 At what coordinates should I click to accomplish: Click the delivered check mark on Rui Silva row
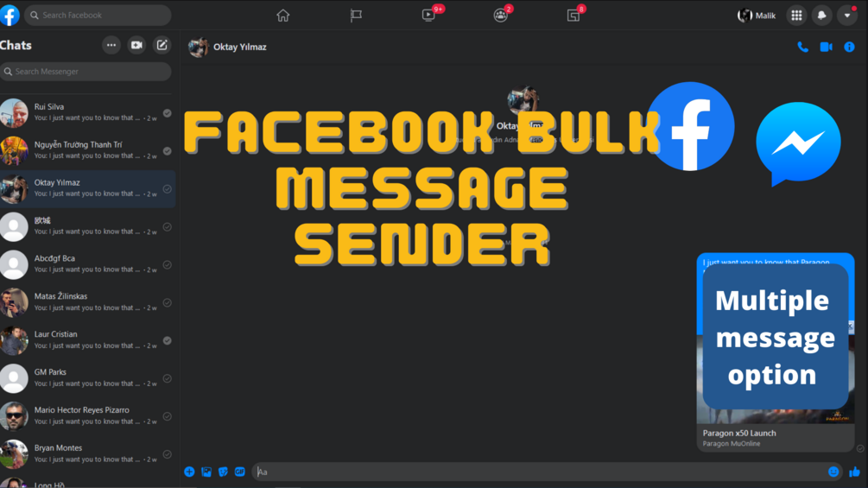click(x=168, y=113)
